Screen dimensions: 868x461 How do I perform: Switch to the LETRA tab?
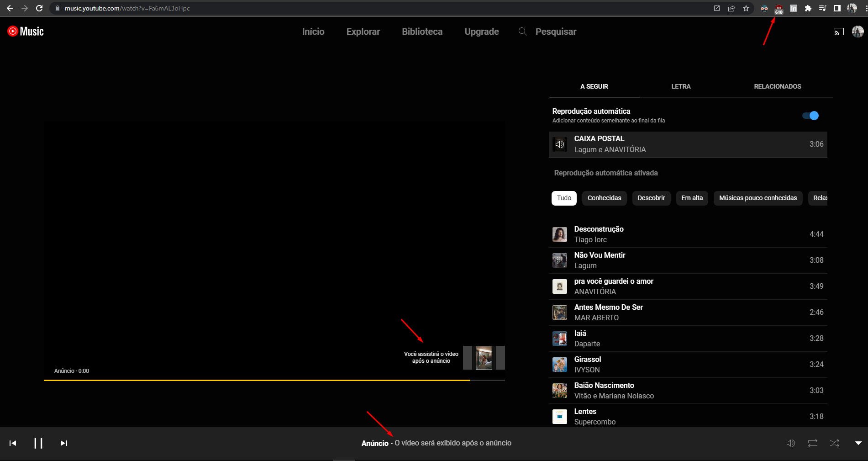click(681, 86)
